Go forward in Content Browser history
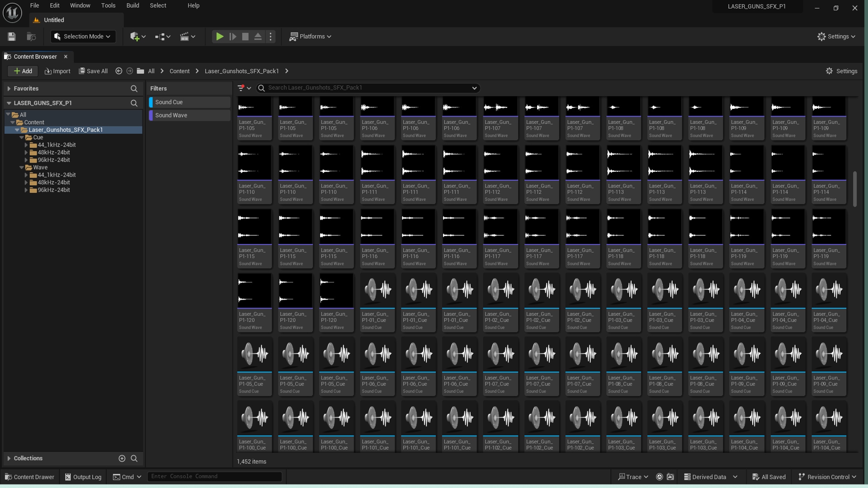 (130, 71)
